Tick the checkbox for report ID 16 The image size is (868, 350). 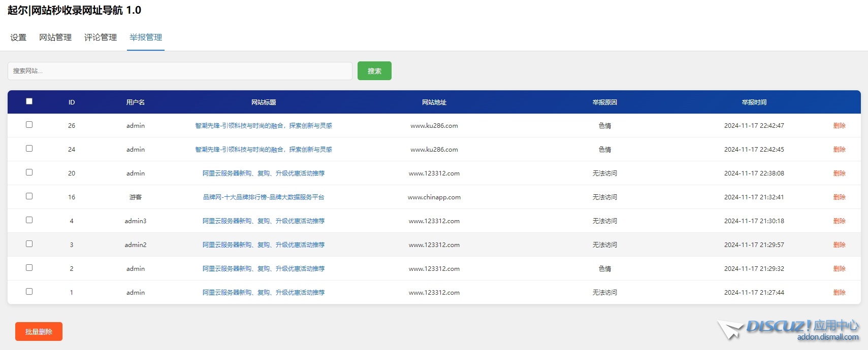(x=29, y=196)
